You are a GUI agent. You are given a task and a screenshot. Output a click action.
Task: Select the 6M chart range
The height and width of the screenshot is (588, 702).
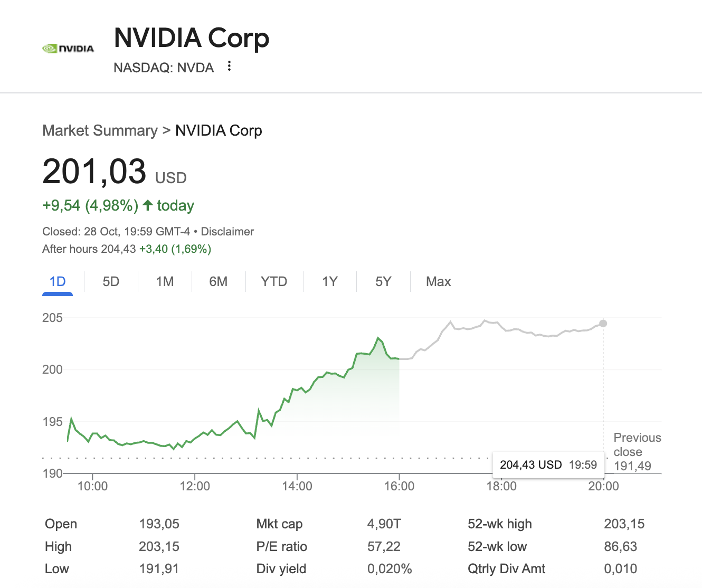pos(218,281)
